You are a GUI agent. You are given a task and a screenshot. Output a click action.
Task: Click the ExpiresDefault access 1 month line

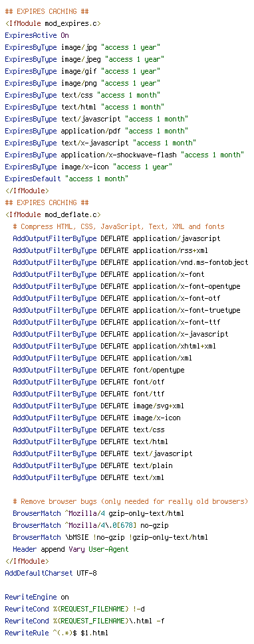point(66,179)
